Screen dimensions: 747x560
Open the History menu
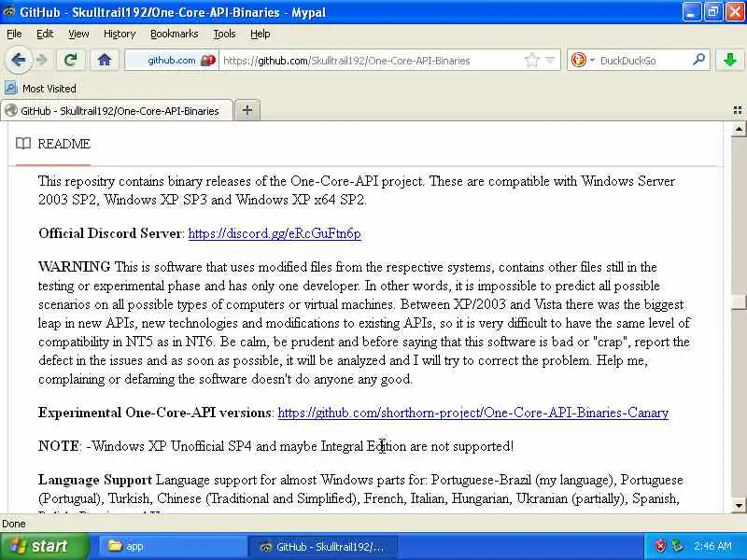[120, 34]
